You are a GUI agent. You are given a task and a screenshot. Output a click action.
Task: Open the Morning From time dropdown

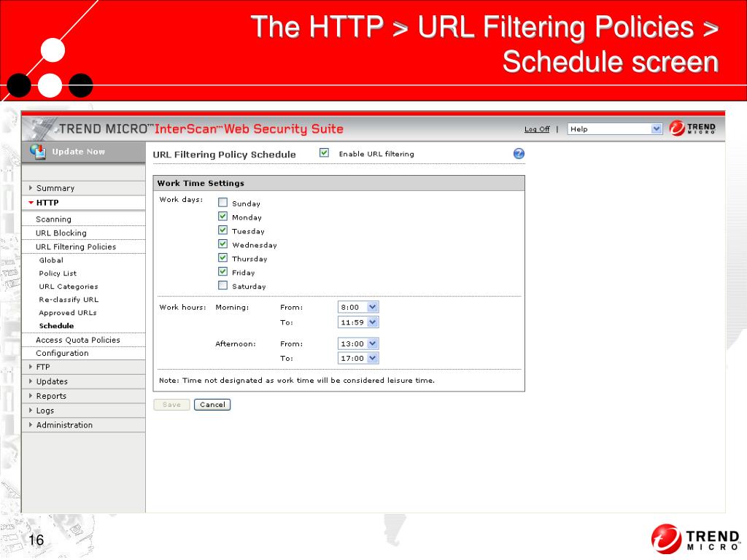pyautogui.click(x=358, y=307)
